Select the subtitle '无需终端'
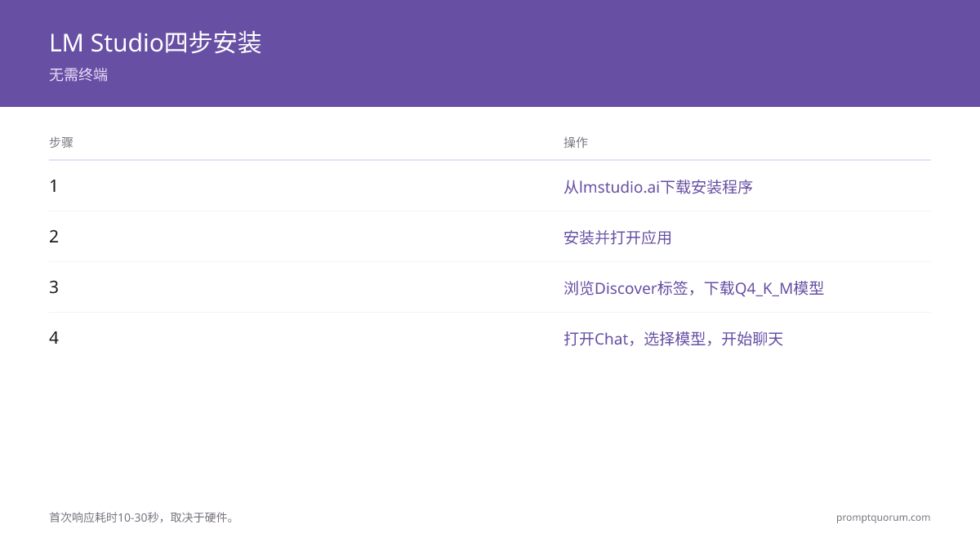980x551 pixels. pyautogui.click(x=78, y=75)
